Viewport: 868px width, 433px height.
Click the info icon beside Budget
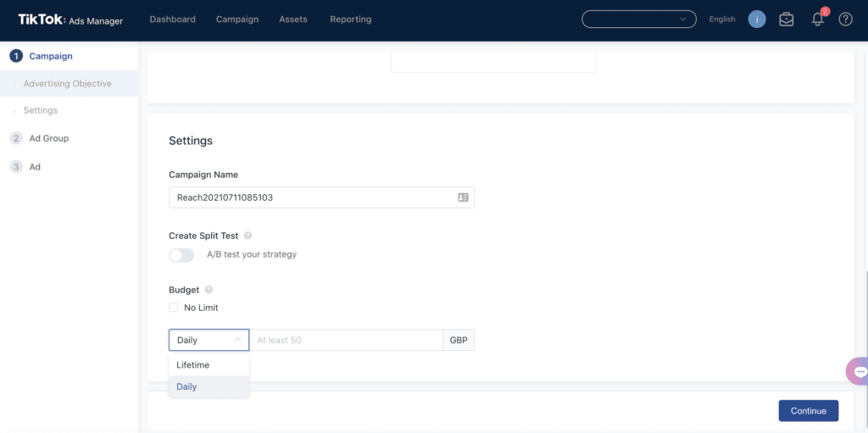click(x=209, y=290)
